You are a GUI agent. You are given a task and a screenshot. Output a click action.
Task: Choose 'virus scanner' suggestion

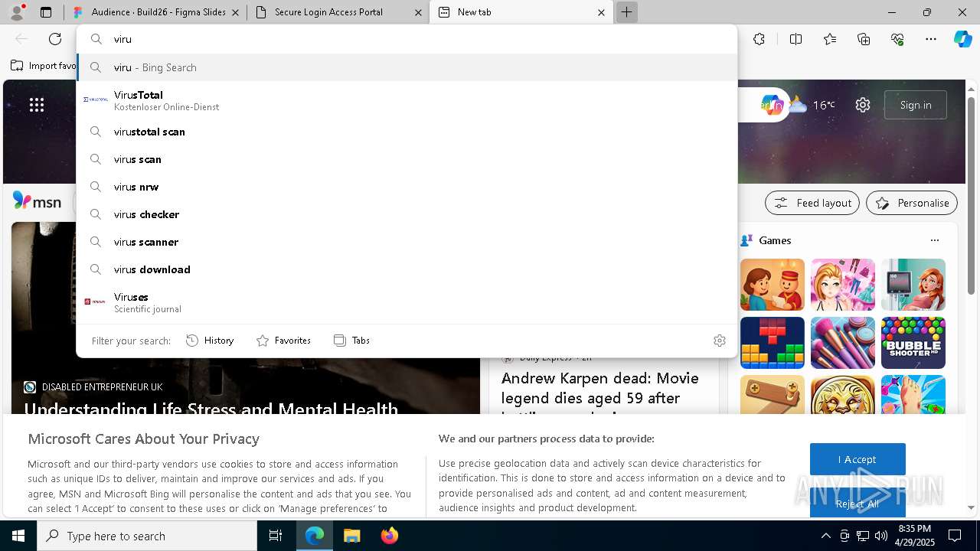407,242
